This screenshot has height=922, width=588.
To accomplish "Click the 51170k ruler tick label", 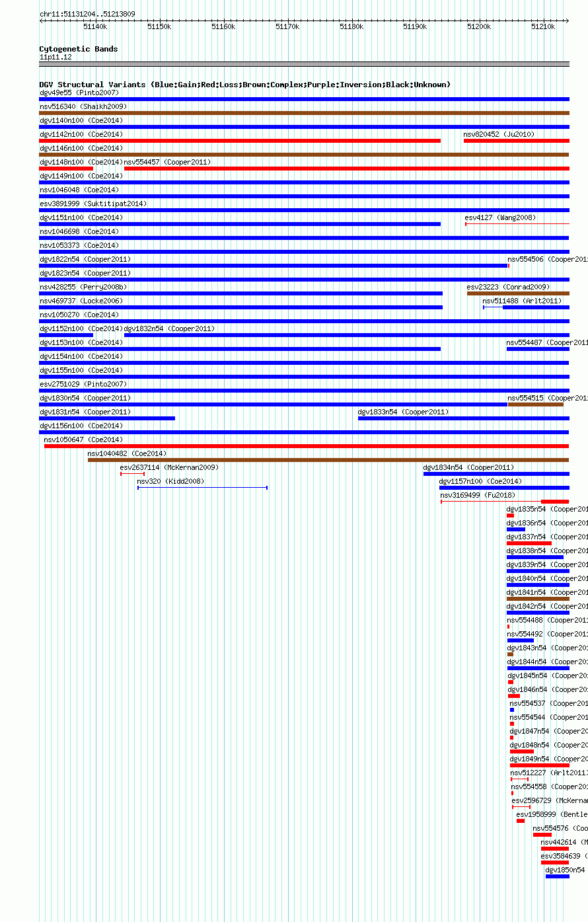I will (x=287, y=26).
